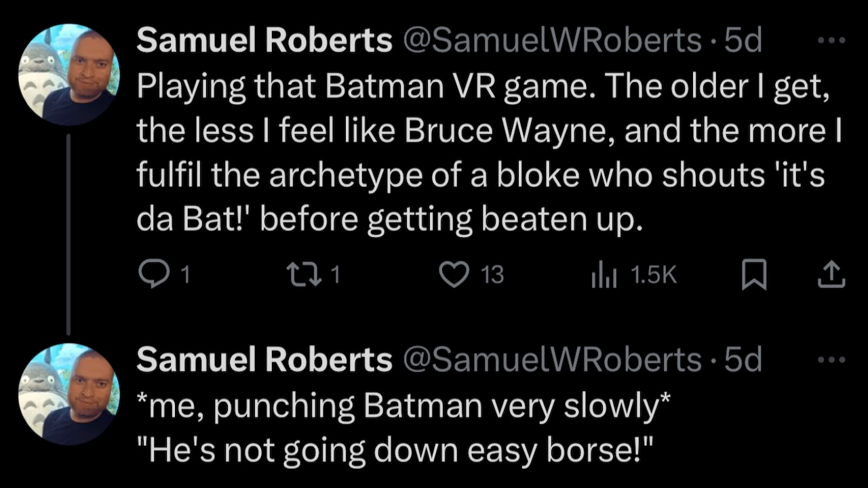Open Samuel Roberts display name in second tweet

(x=264, y=360)
